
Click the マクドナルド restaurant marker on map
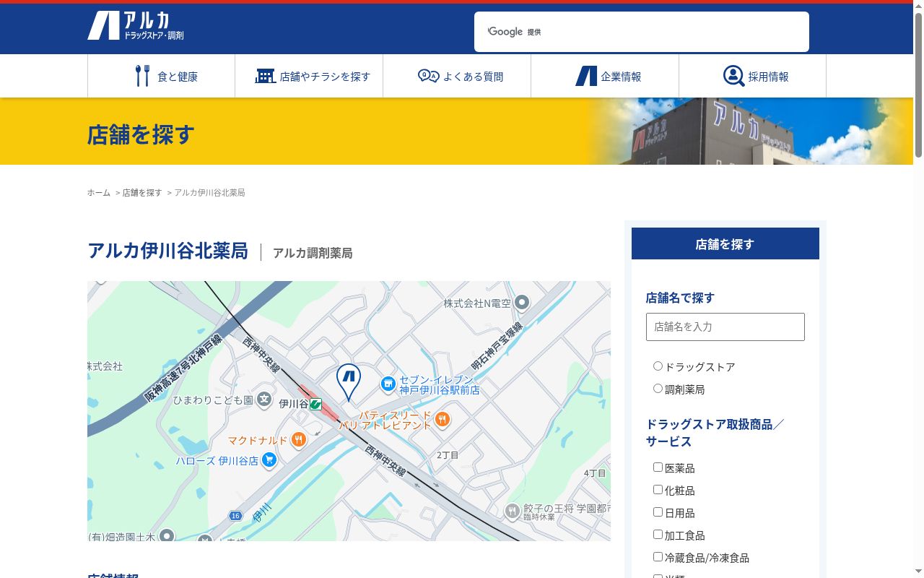click(x=298, y=439)
